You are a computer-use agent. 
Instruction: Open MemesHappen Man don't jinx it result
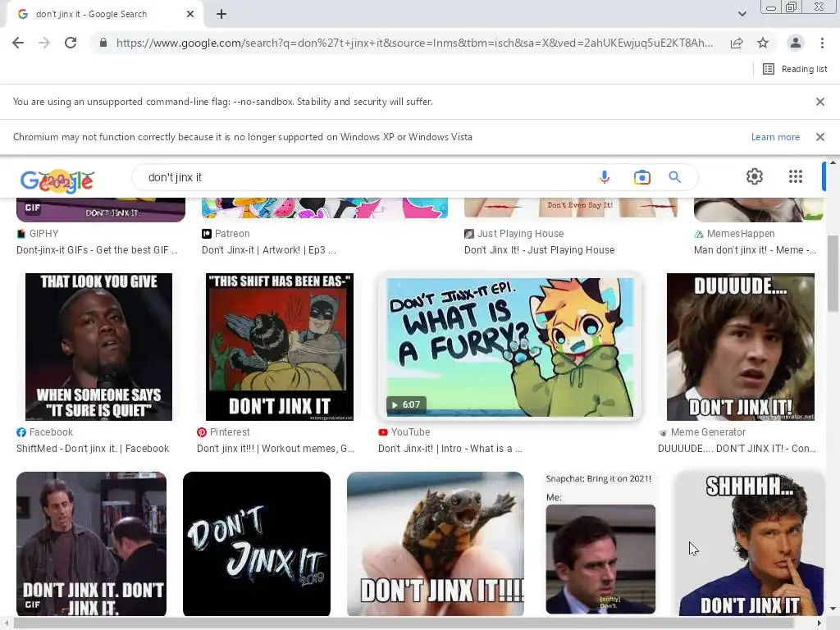click(x=755, y=250)
